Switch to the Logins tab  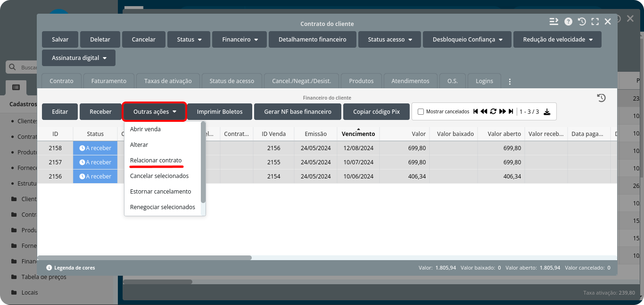pos(484,81)
